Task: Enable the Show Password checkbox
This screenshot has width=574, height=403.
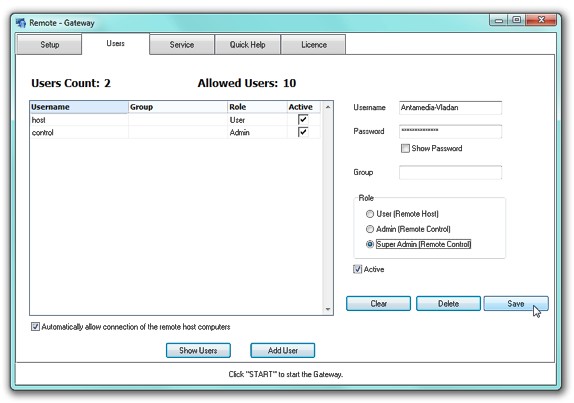Action: click(405, 148)
